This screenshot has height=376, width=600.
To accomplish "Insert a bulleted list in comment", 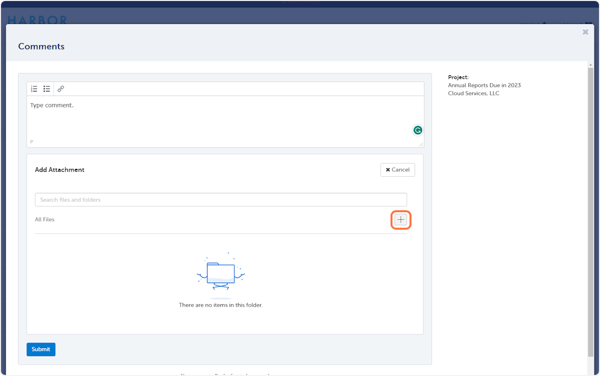I will [x=47, y=89].
